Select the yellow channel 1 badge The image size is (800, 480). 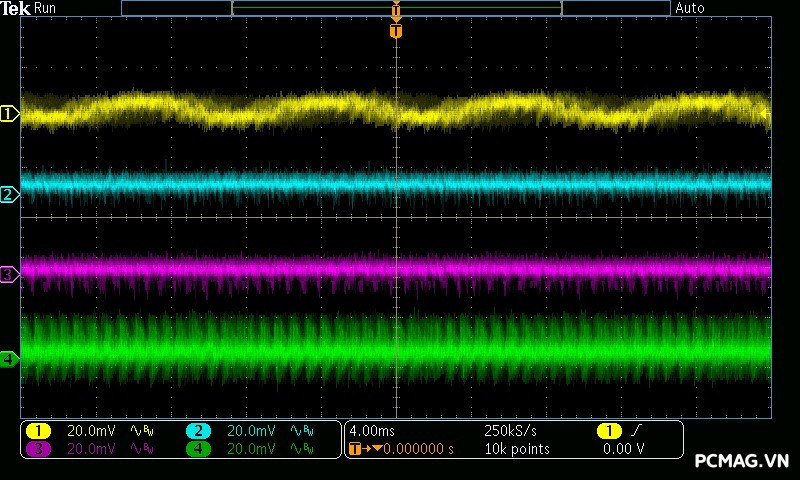pos(39,431)
